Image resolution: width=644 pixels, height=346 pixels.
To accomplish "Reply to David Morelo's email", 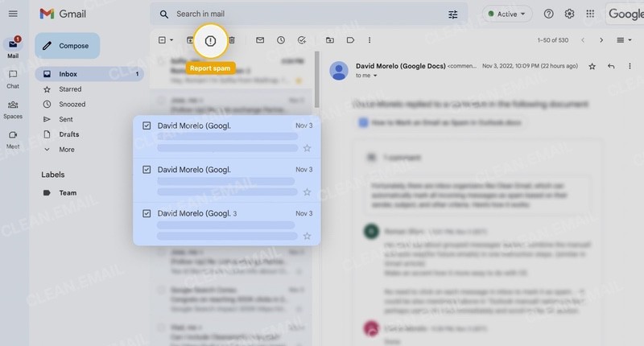I will coord(611,66).
